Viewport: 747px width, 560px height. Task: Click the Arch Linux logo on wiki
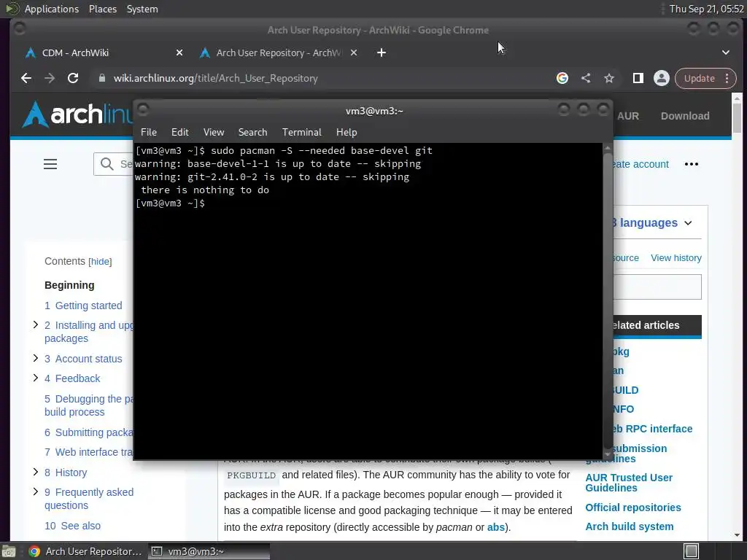tap(76, 114)
